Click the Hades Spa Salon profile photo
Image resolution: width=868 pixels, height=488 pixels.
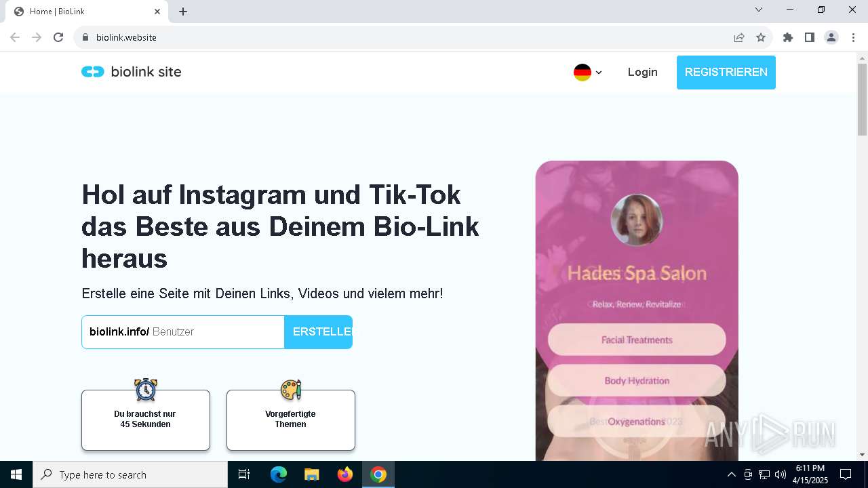[x=637, y=220]
